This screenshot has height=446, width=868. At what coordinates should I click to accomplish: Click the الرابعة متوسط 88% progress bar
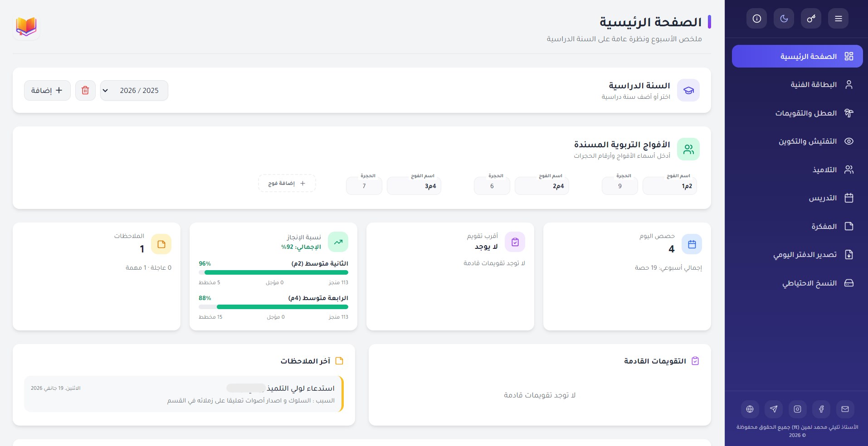(273, 307)
